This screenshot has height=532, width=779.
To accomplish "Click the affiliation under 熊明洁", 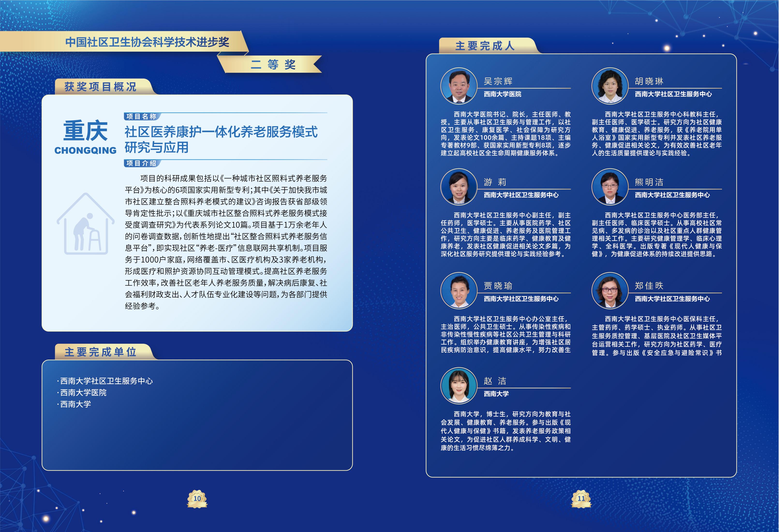I will pos(672,195).
